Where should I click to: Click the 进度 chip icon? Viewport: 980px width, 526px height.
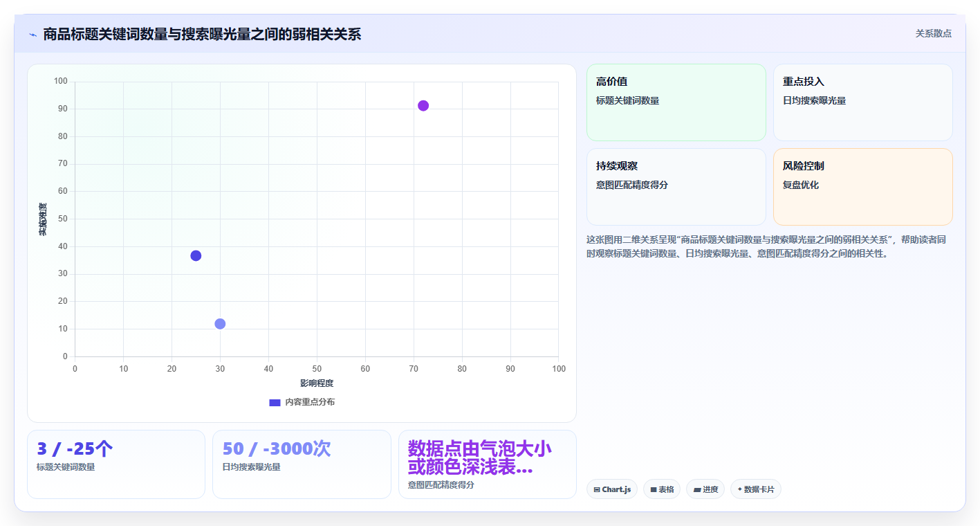coord(697,489)
